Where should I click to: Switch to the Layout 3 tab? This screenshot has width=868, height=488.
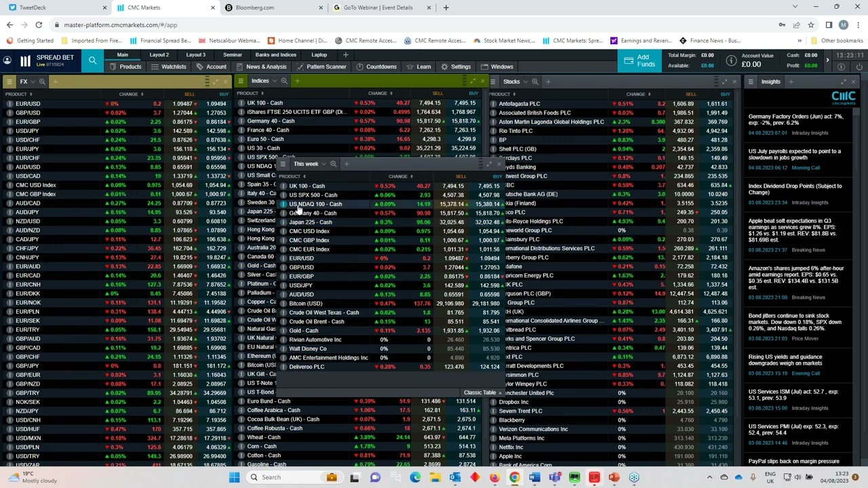coord(195,55)
